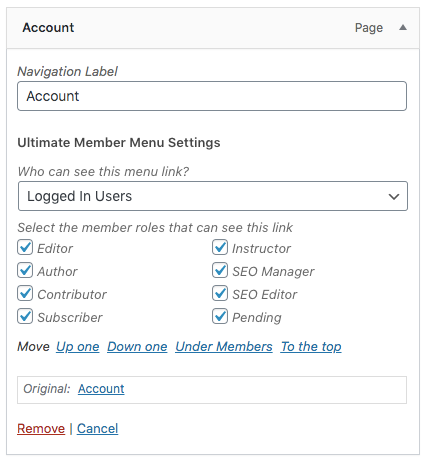Uncheck the Editor role checkbox
This screenshot has width=428, height=462.
(x=25, y=247)
